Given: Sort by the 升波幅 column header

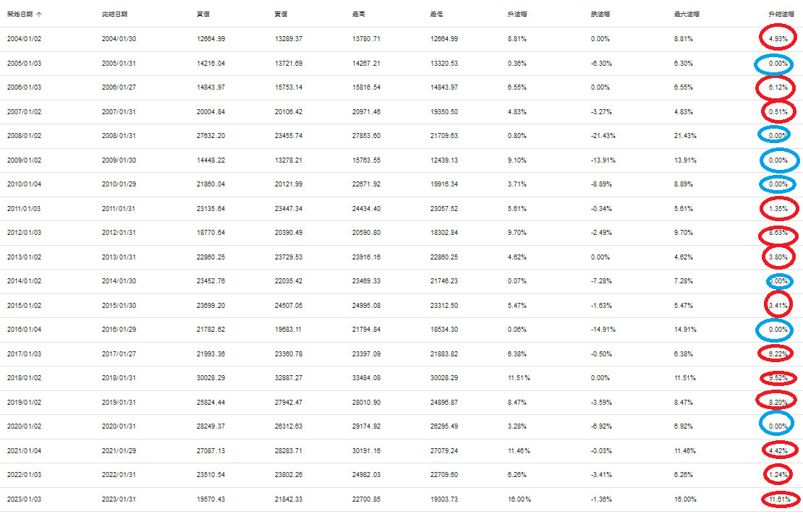Looking at the screenshot, I should point(518,14).
